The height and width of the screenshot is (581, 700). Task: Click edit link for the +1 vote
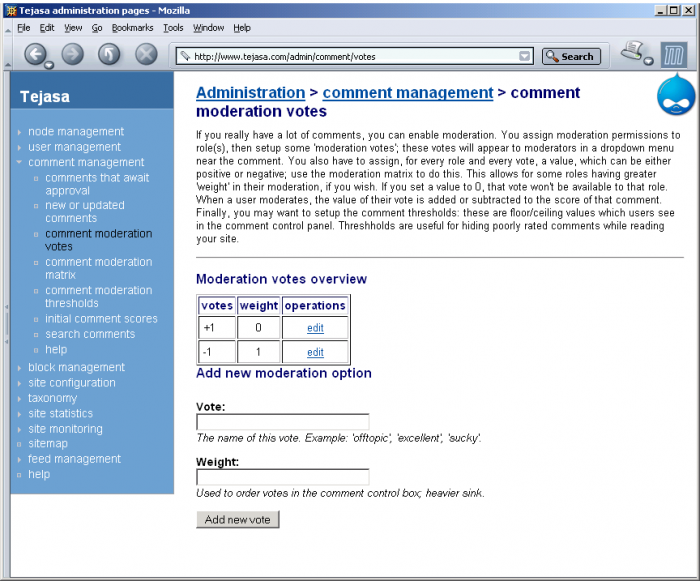tap(315, 328)
